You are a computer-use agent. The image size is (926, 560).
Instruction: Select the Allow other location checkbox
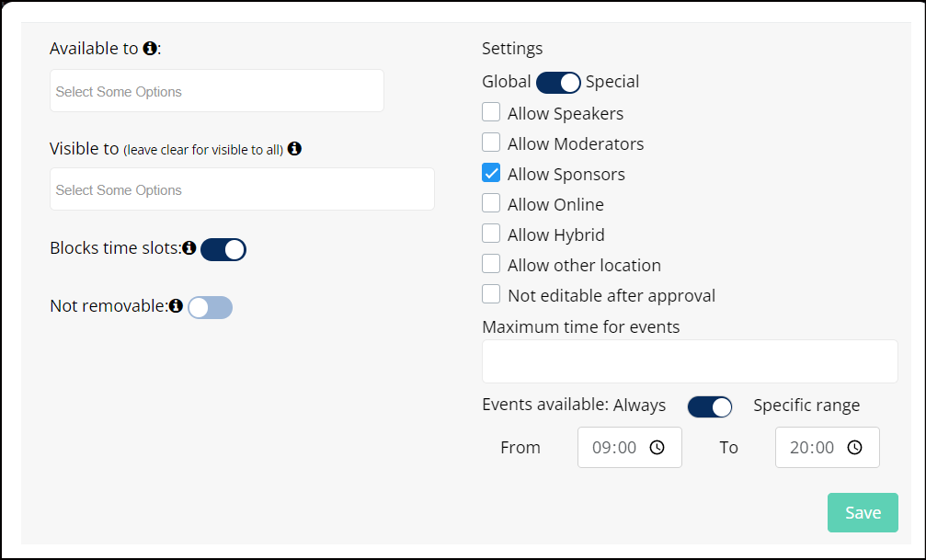[x=491, y=264]
